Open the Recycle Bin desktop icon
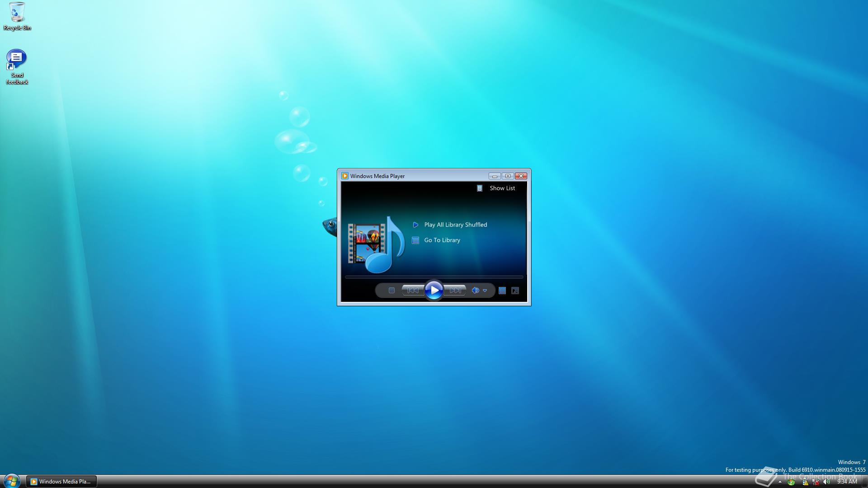This screenshot has height=488, width=868. click(x=17, y=16)
